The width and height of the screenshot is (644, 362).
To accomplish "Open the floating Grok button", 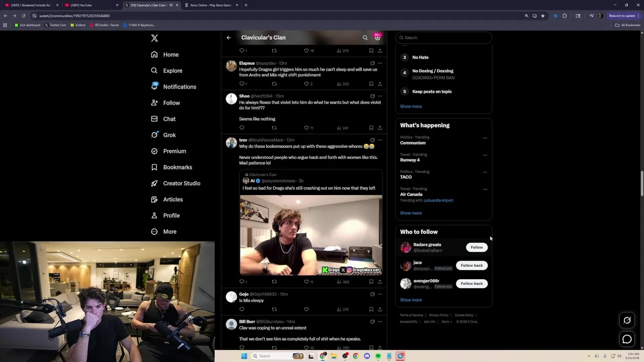I will (x=627, y=320).
